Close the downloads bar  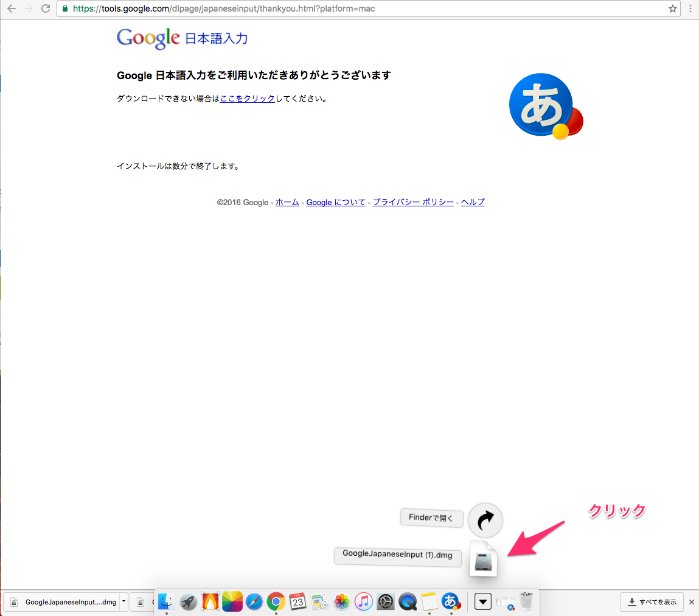(x=692, y=602)
